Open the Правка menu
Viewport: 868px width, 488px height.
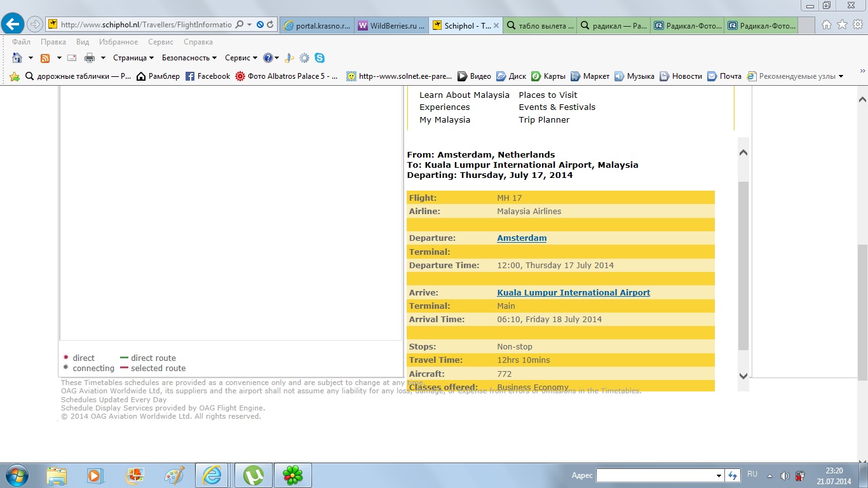point(53,42)
